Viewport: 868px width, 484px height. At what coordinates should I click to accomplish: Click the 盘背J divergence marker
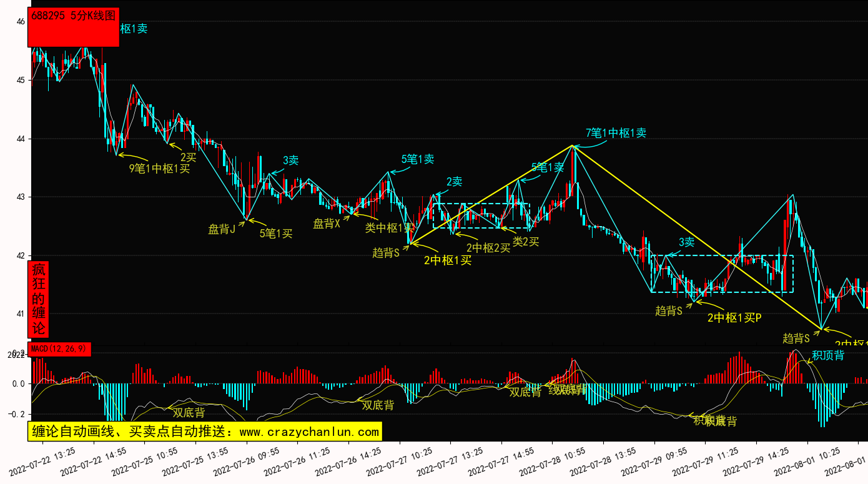[222, 229]
